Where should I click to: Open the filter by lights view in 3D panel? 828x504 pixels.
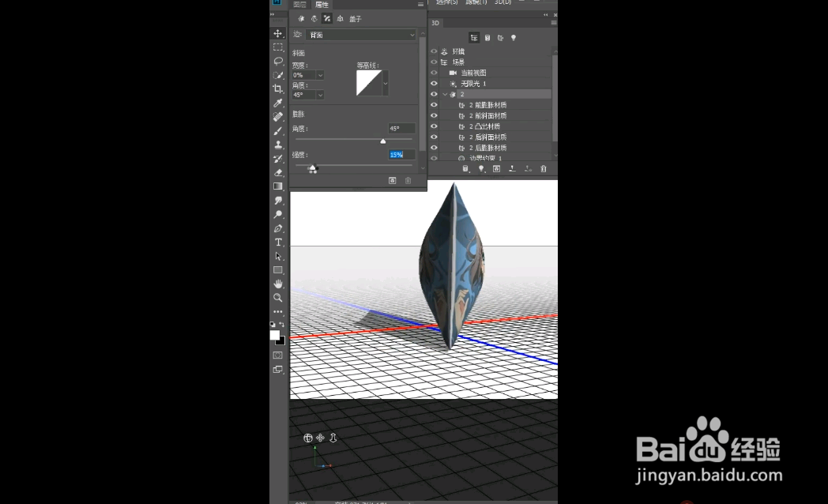click(514, 37)
